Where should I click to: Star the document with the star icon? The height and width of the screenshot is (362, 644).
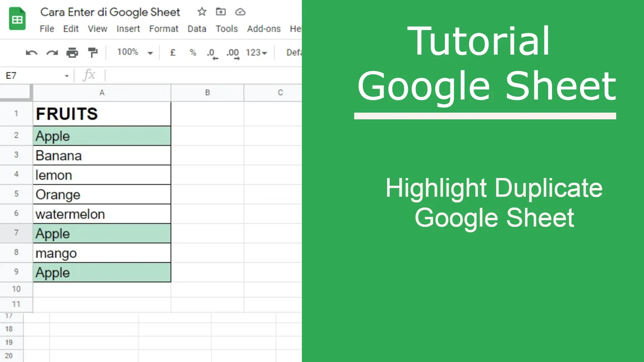[202, 12]
